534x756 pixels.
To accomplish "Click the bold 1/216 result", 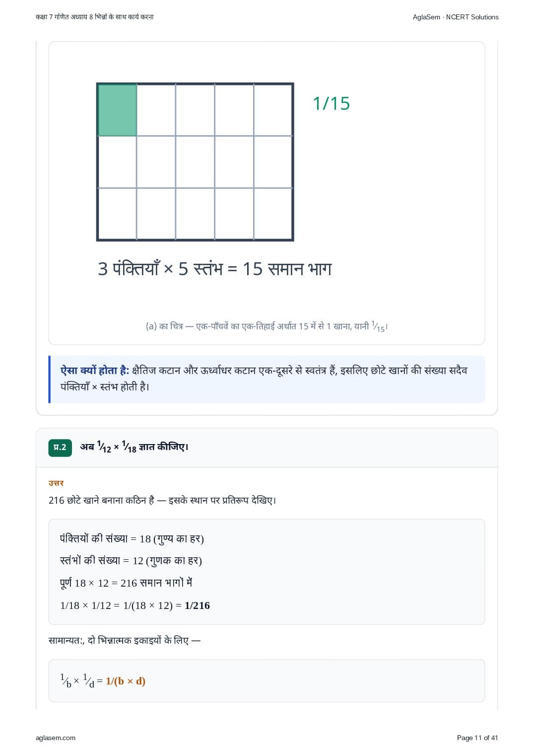I will (197, 605).
